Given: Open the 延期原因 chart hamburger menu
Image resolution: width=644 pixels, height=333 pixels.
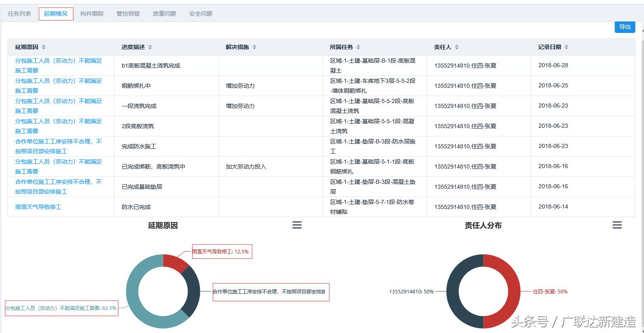Looking at the screenshot, I should (297, 225).
